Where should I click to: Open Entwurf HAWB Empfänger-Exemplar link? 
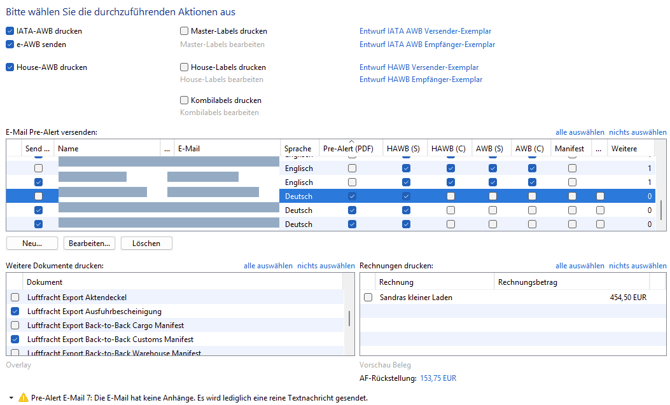(420, 80)
